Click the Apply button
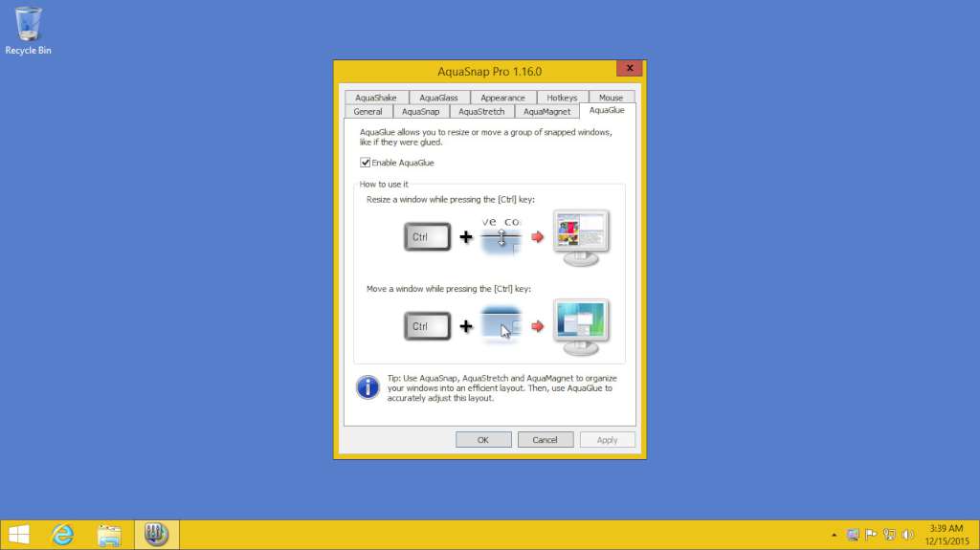Image resolution: width=980 pixels, height=550 pixels. 607,440
